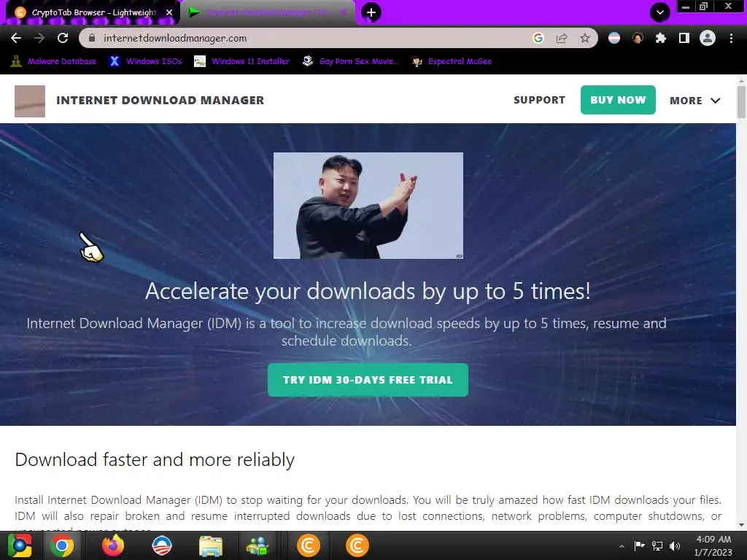
Task: Bookmark this page with the star icon
Action: (585, 38)
